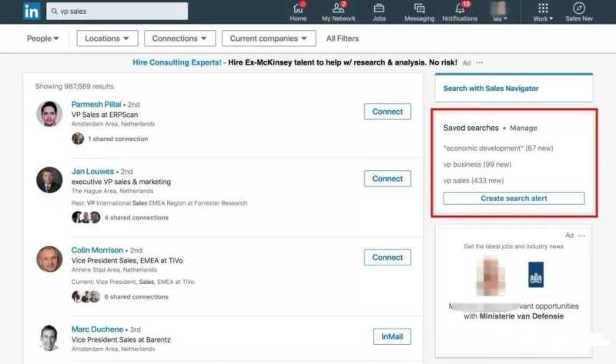Open the "economic development" saved search
This screenshot has height=364, width=616.
click(497, 148)
